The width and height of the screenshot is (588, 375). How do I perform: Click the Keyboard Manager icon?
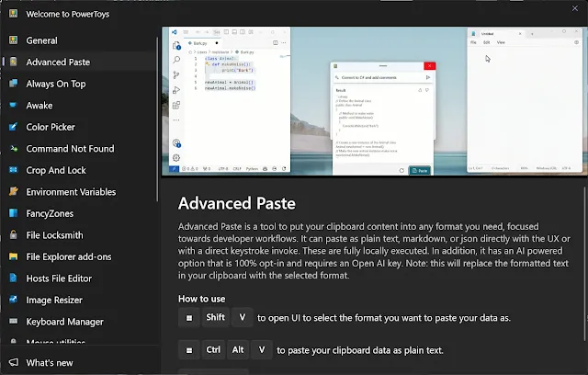14,321
